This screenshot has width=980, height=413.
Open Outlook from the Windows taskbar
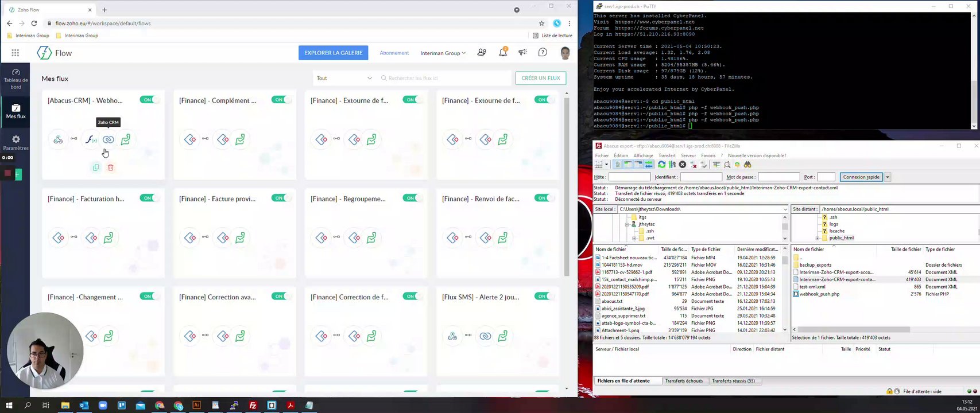[84, 405]
